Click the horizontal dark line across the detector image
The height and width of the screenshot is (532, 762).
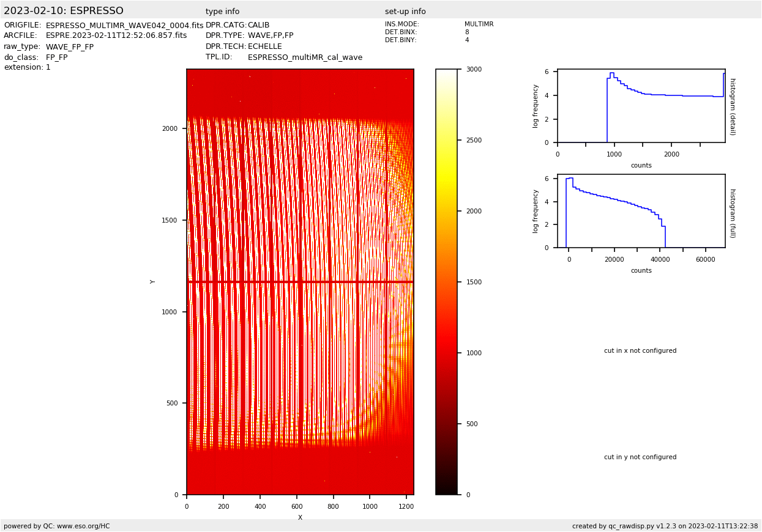tap(300, 282)
